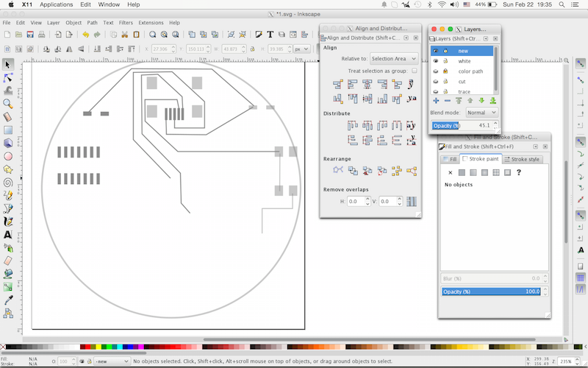The height and width of the screenshot is (368, 588).
Task: Click the Wi-Fi icon in menu bar
Action: pos(442,4)
